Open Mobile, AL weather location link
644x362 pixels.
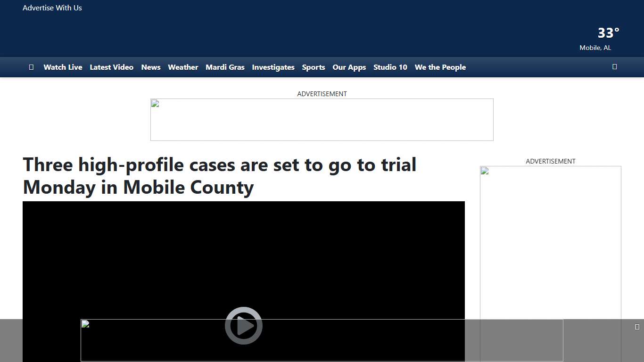pos(595,48)
